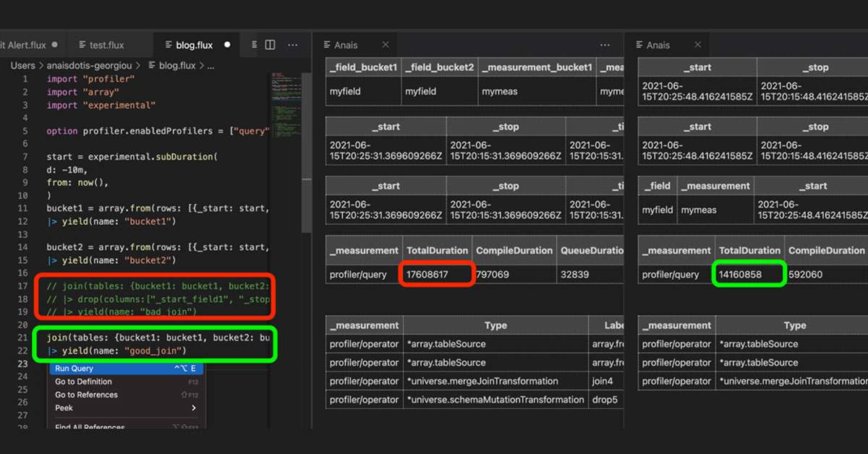Open the Users breadcrumb dropdown

pos(23,65)
